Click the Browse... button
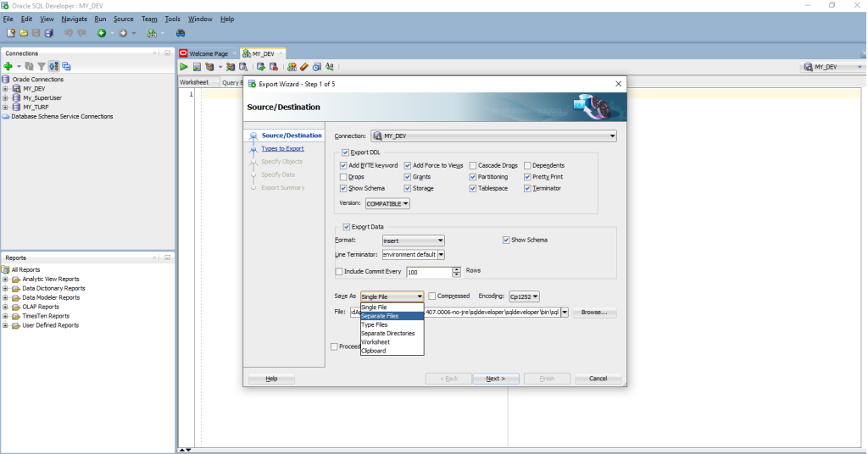The height and width of the screenshot is (454, 868). pos(594,313)
